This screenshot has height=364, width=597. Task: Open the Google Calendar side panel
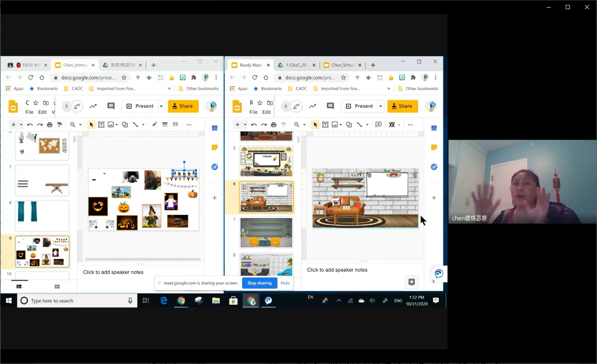(x=214, y=128)
